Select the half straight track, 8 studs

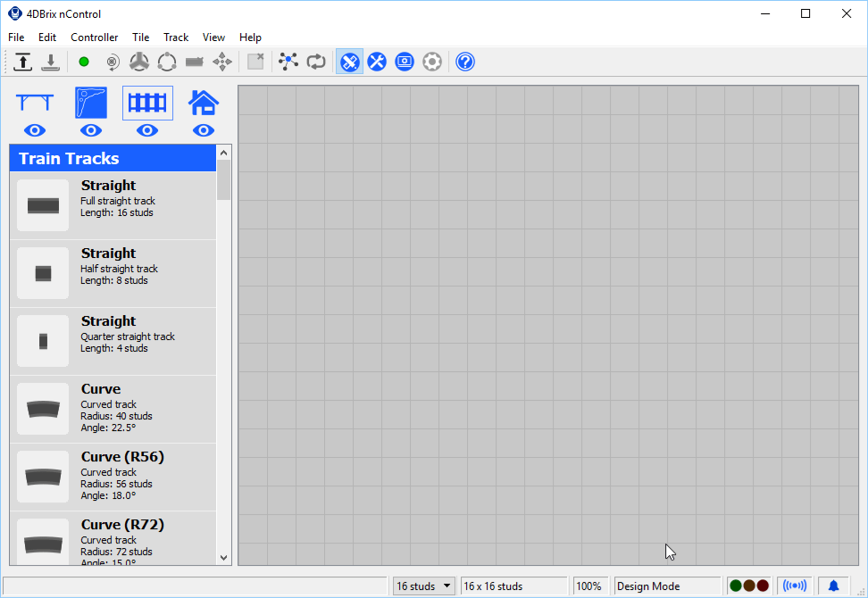[113, 273]
